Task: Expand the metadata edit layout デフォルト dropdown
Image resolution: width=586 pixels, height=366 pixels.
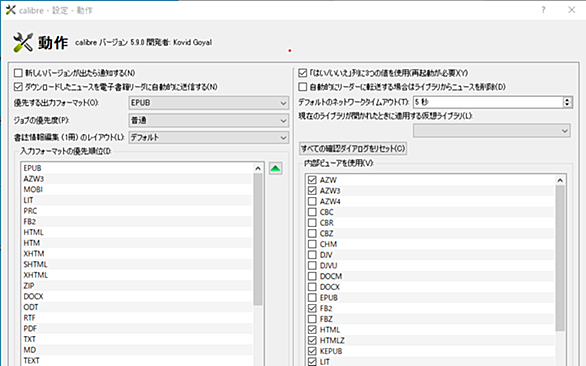Action: coord(209,138)
